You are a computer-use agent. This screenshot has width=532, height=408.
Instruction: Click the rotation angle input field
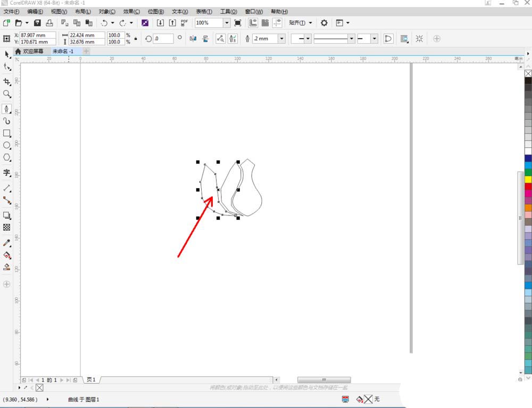[x=163, y=38]
